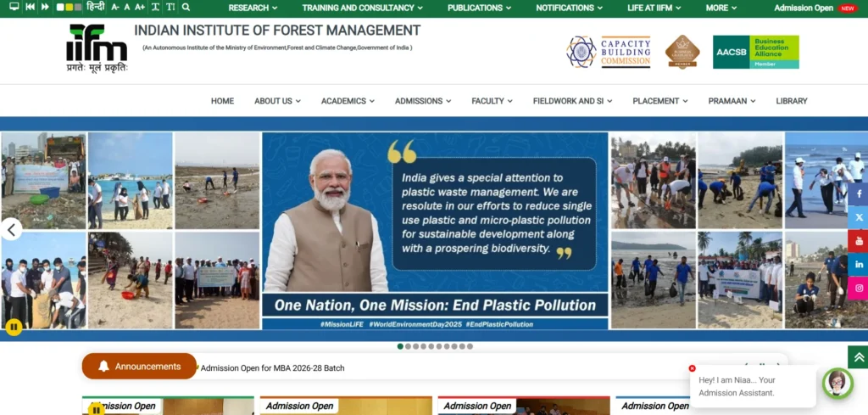The height and width of the screenshot is (415, 868).
Task: Click the 'TI' text spacing icon
Action: point(170,7)
